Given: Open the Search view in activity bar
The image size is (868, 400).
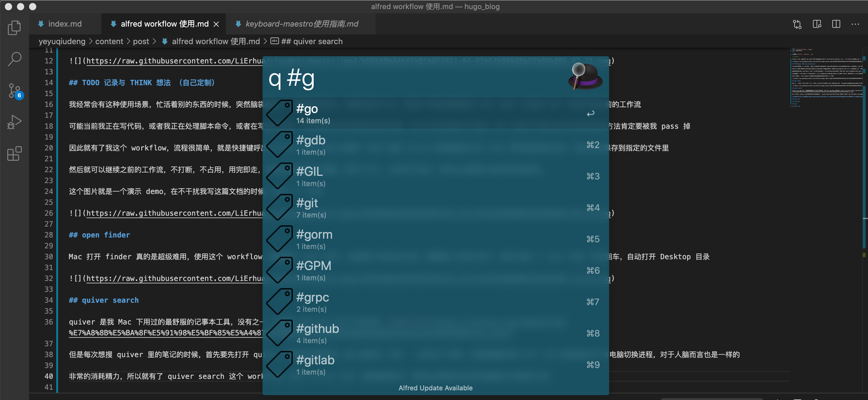Looking at the screenshot, I should tap(14, 59).
